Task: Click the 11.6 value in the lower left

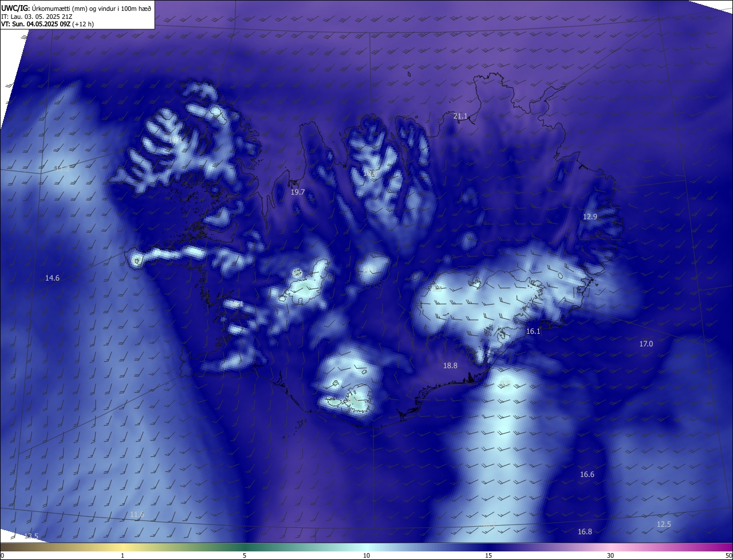Action: point(137,515)
